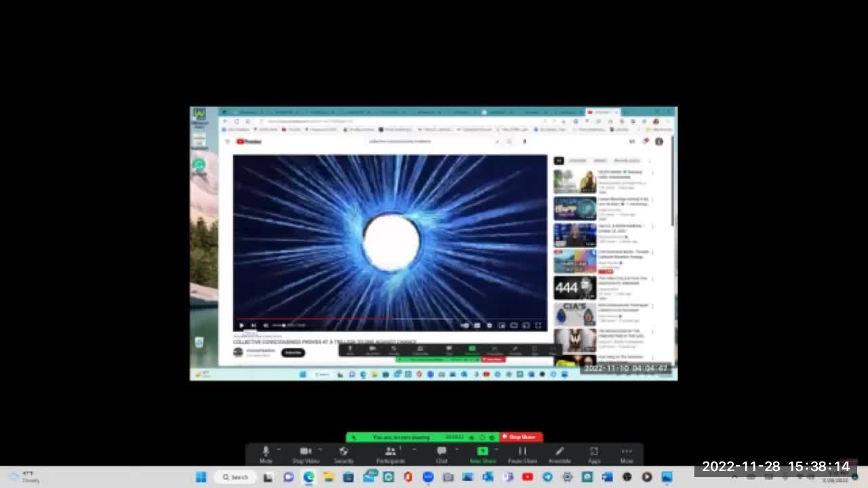The height and width of the screenshot is (488, 868).
Task: Open Microsoft Word icon on taskbar
Action: click(607, 477)
